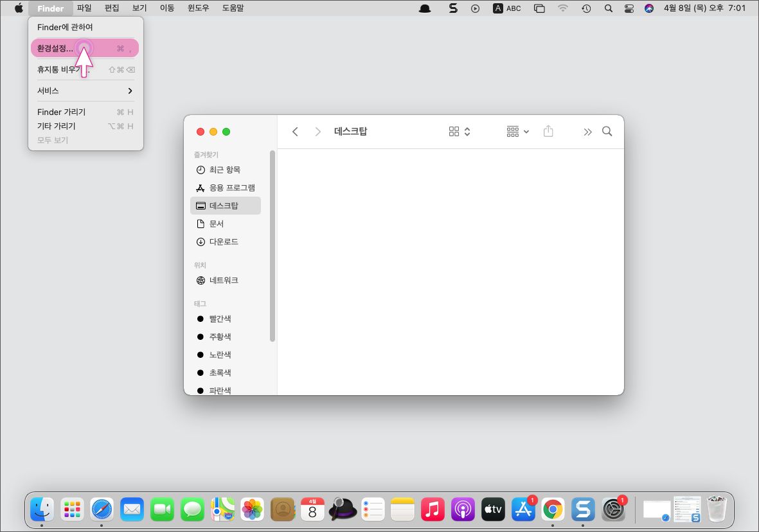
Task: Launch the Mail app from the Dock
Action: [x=132, y=509]
